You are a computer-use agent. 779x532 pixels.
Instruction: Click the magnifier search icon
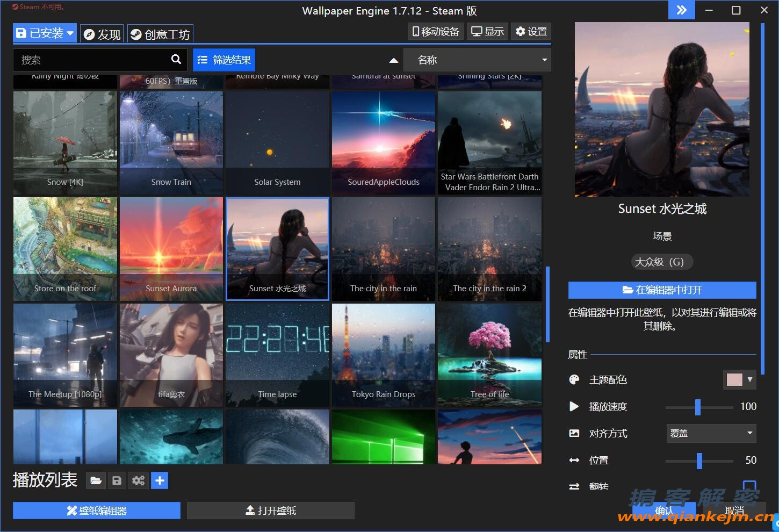(x=176, y=59)
